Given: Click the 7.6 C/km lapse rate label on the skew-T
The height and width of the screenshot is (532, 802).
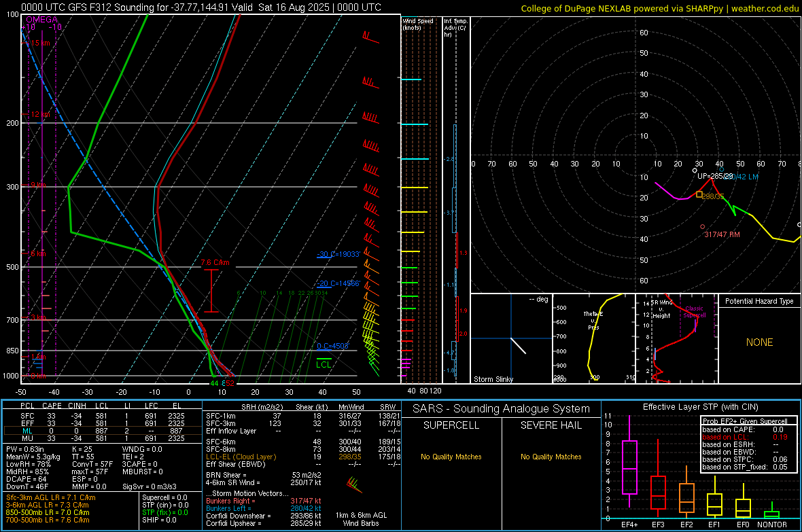Looking at the screenshot, I should pos(215,262).
